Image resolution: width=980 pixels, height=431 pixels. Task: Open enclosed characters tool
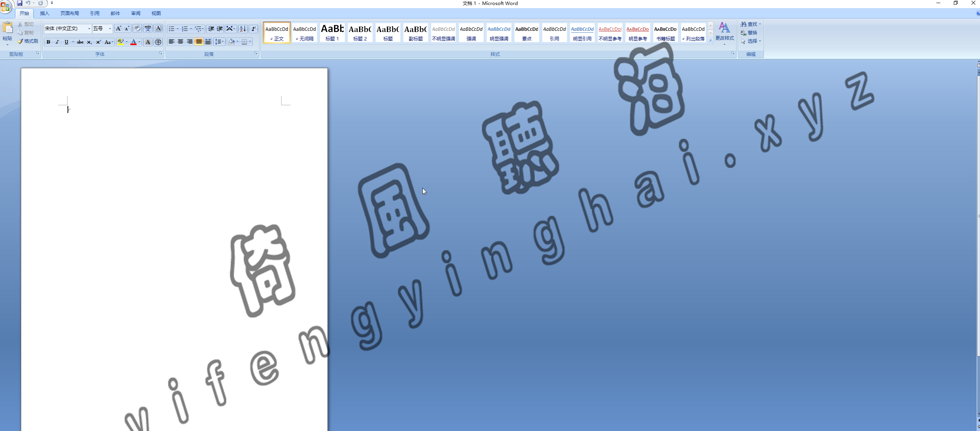(x=158, y=42)
